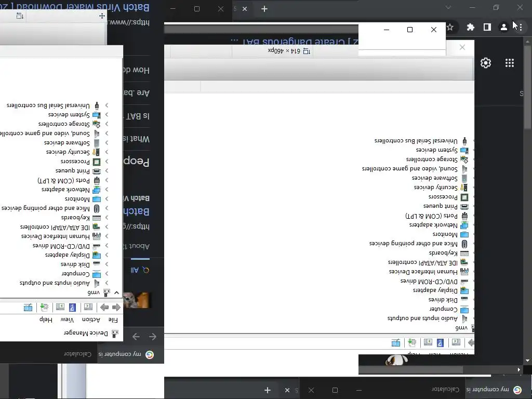Expand the Audio inputs and outputs chevron
This screenshot has height=399, width=532.
click(x=107, y=283)
